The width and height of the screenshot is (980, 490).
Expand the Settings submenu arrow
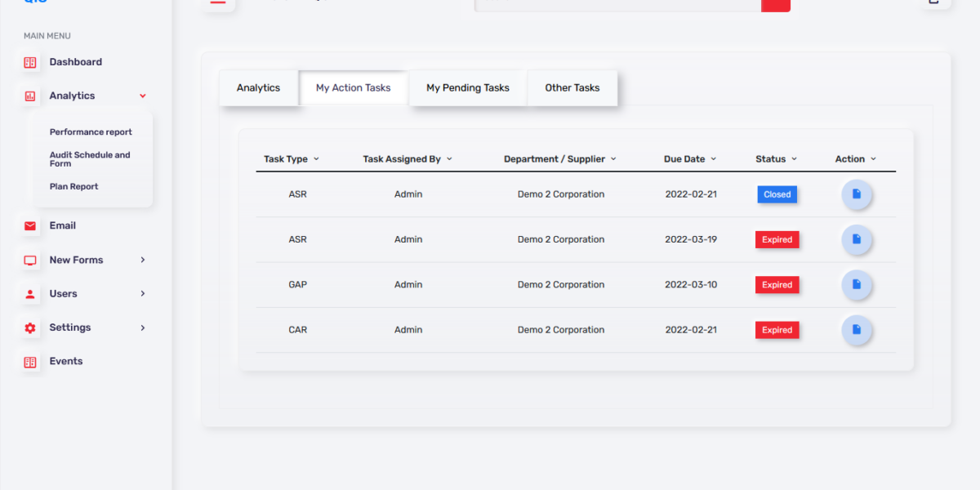tap(143, 327)
